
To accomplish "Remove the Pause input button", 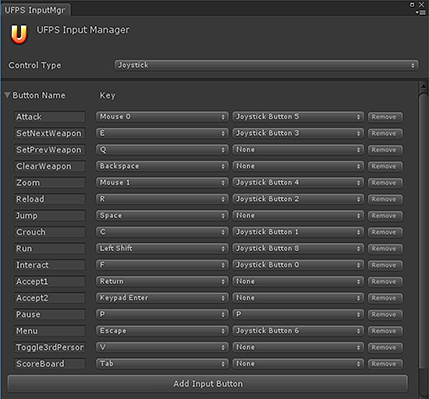I will [385, 315].
